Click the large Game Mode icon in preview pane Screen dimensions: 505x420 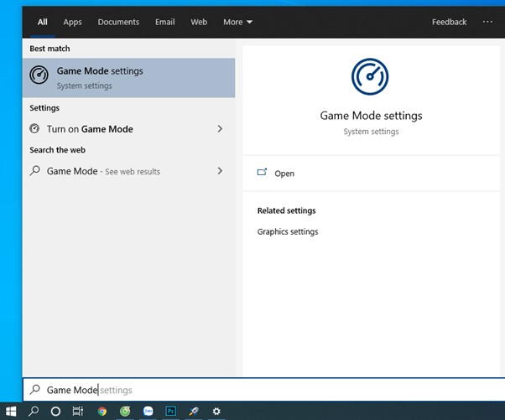tap(370, 76)
